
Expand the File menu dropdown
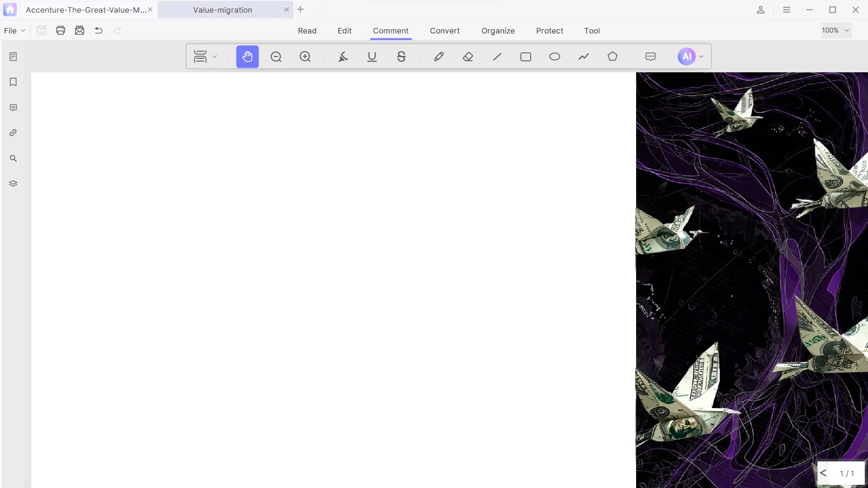coord(14,30)
